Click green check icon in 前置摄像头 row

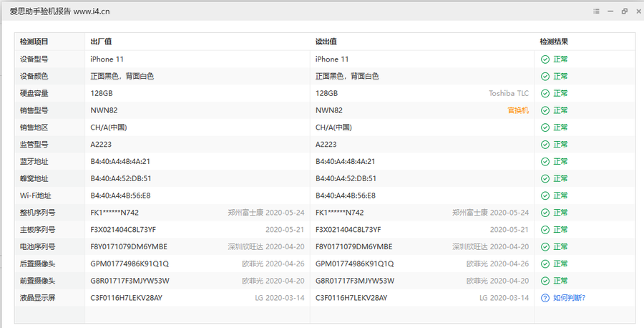pos(545,281)
